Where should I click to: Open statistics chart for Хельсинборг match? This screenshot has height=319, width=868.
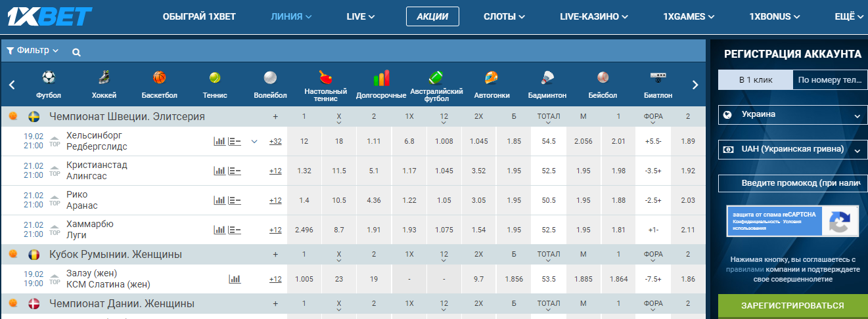219,141
